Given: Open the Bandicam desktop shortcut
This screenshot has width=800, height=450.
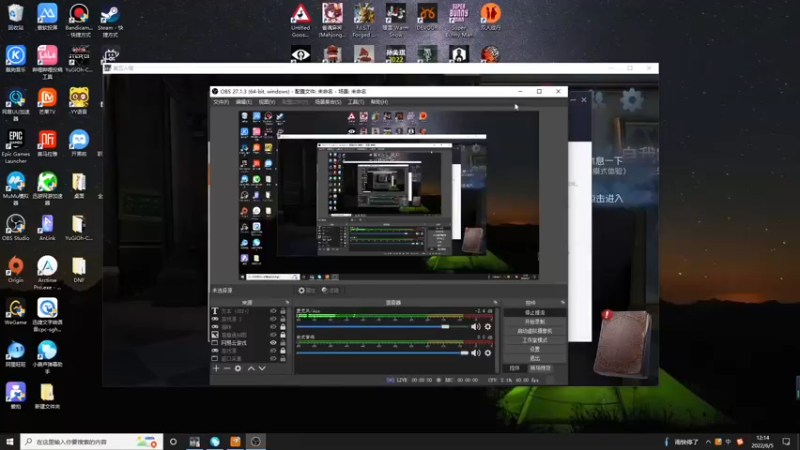Looking at the screenshot, I should (x=79, y=20).
